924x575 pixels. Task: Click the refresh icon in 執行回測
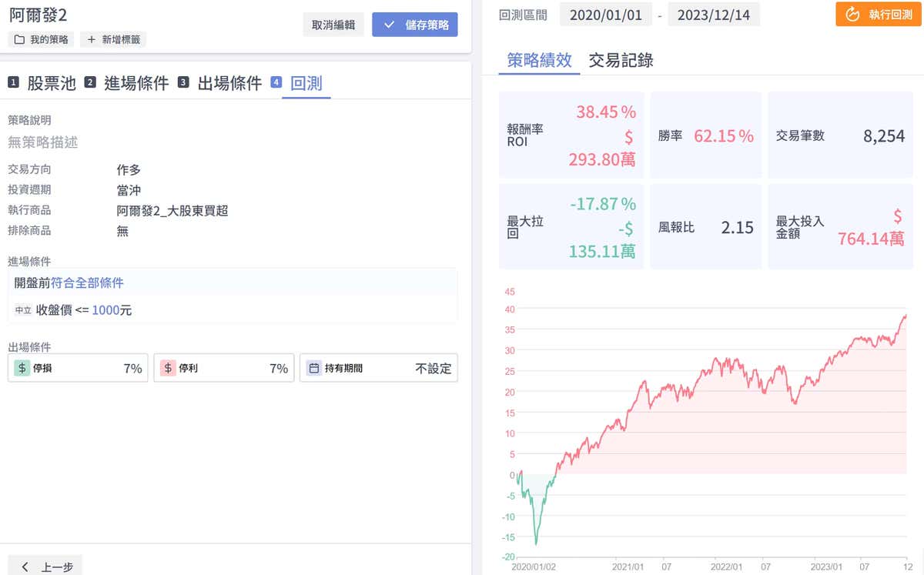click(852, 14)
